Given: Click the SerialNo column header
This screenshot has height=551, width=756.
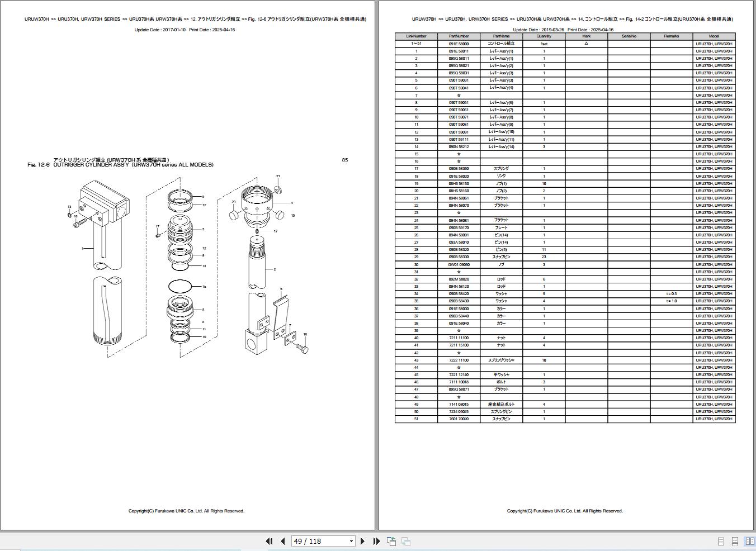Looking at the screenshot, I should [629, 36].
